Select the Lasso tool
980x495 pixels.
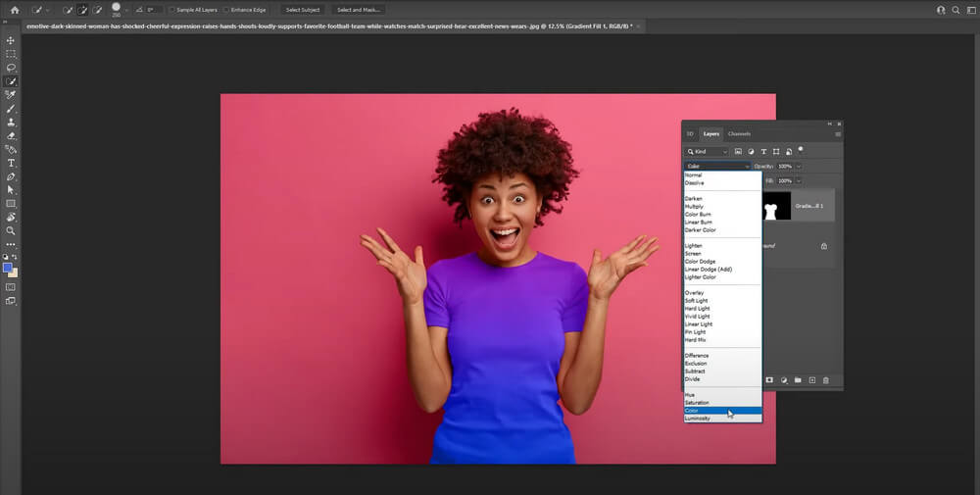[11, 68]
